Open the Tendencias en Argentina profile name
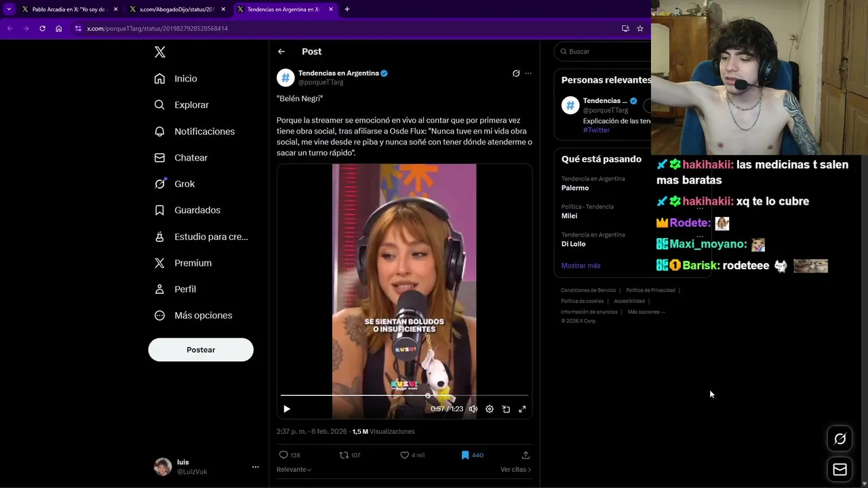The width and height of the screenshot is (868, 488). pyautogui.click(x=338, y=73)
